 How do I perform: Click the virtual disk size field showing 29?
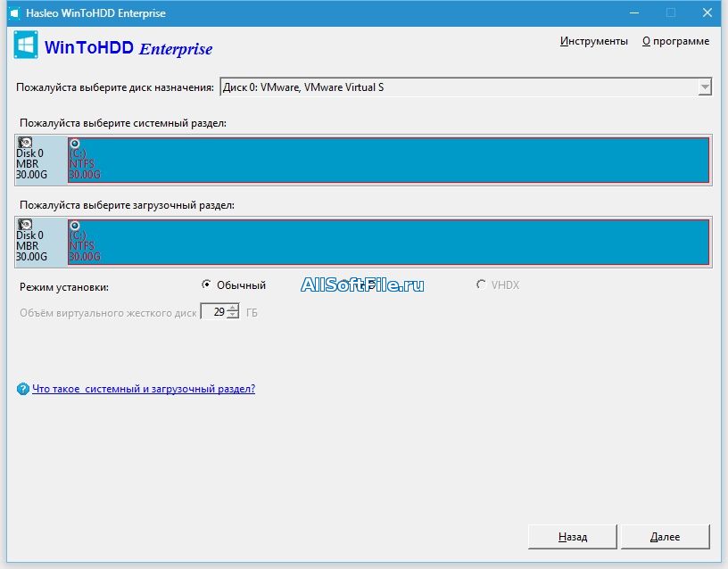214,311
